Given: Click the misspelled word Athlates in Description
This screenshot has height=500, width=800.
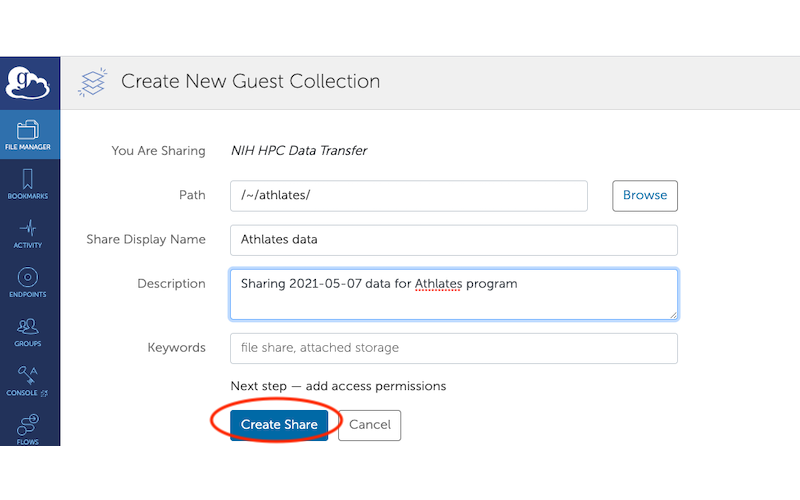Looking at the screenshot, I should pos(439,284).
